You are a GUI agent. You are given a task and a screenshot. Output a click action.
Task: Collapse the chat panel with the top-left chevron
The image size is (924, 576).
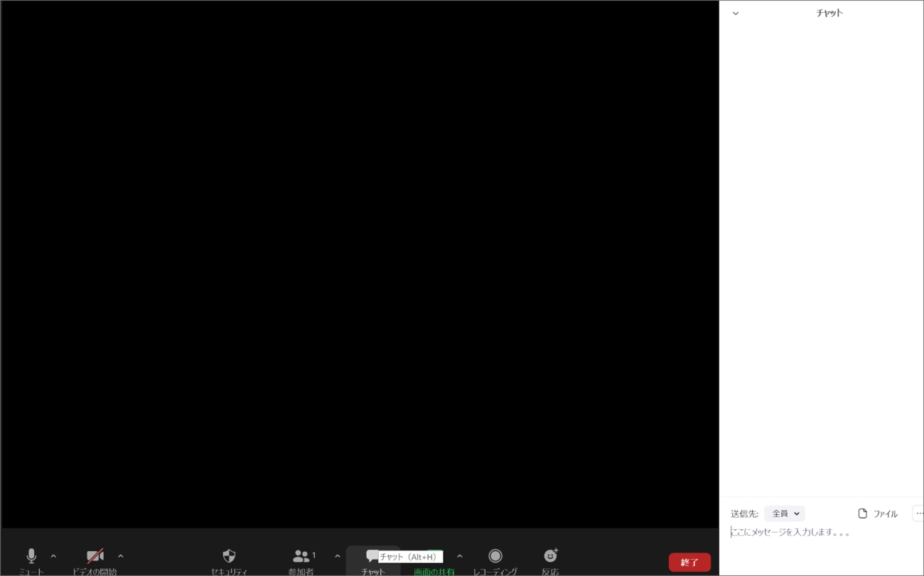tap(736, 13)
